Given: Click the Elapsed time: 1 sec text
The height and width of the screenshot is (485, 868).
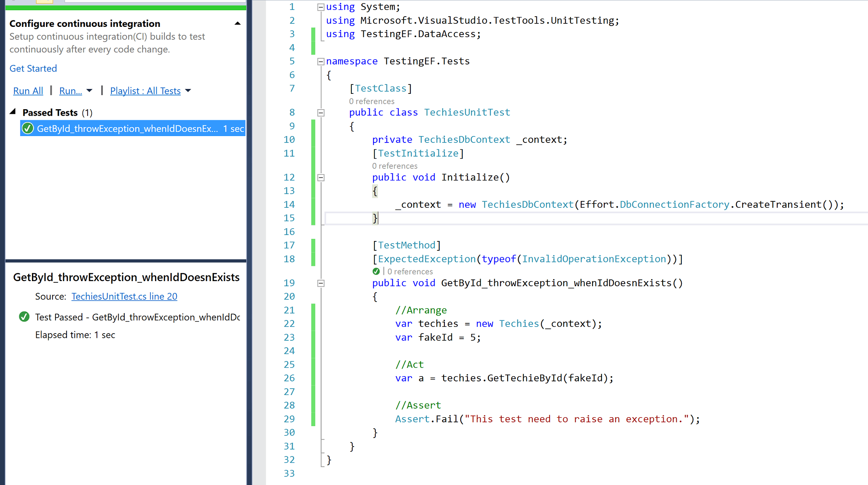Looking at the screenshot, I should (x=75, y=335).
